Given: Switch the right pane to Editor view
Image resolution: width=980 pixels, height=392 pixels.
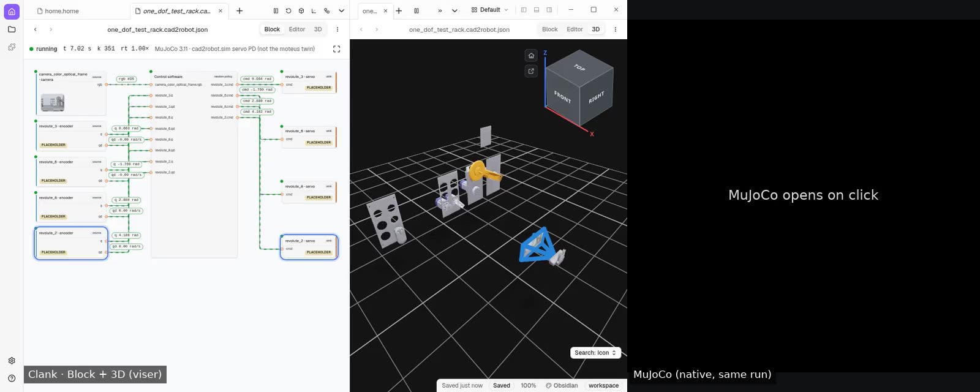Looking at the screenshot, I should click(575, 29).
